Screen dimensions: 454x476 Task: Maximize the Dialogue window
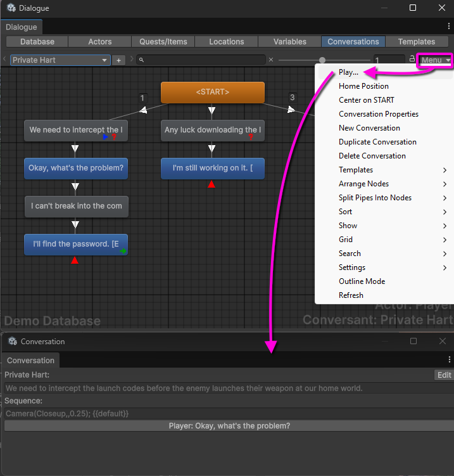[x=413, y=8]
